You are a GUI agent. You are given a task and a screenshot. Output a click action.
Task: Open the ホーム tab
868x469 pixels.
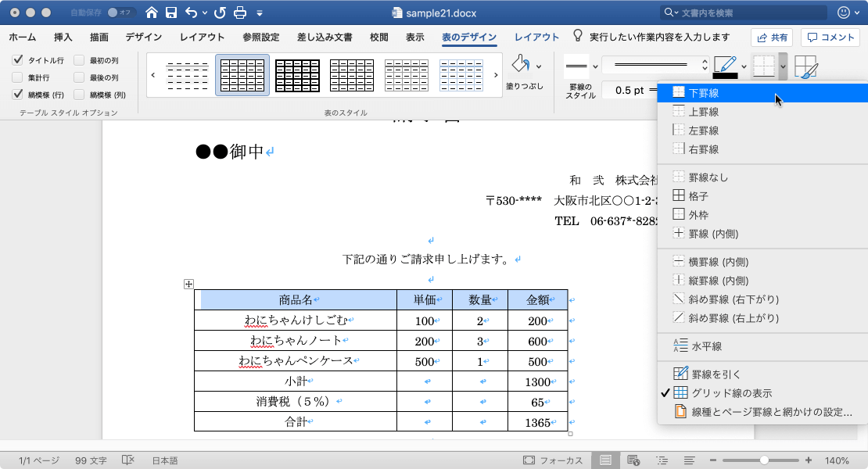tap(23, 37)
